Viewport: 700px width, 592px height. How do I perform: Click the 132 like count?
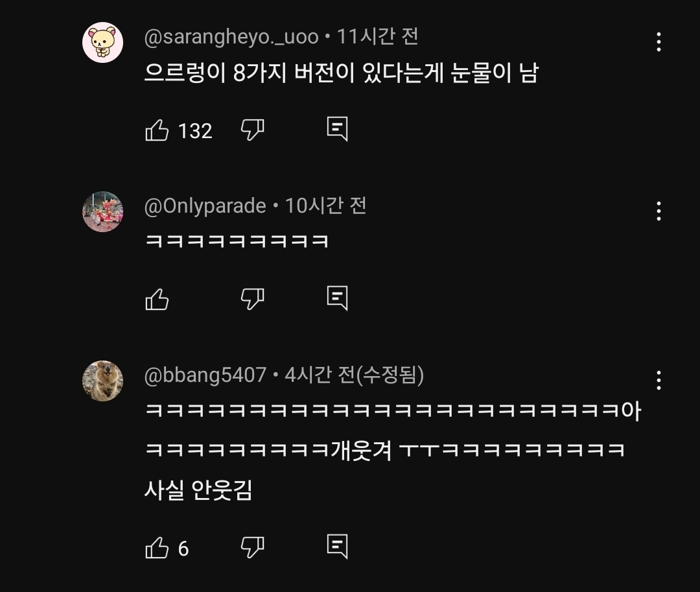coord(195,131)
